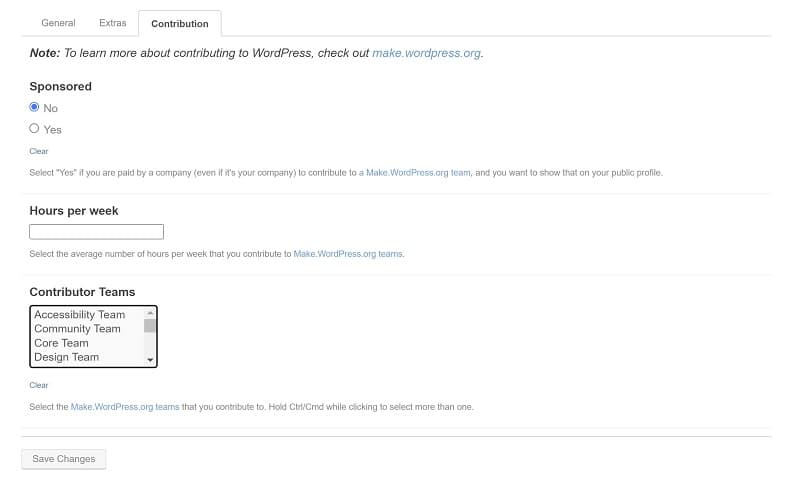Focus the Hours per week input field
Viewport: 800px width, 479px height.
96,232
